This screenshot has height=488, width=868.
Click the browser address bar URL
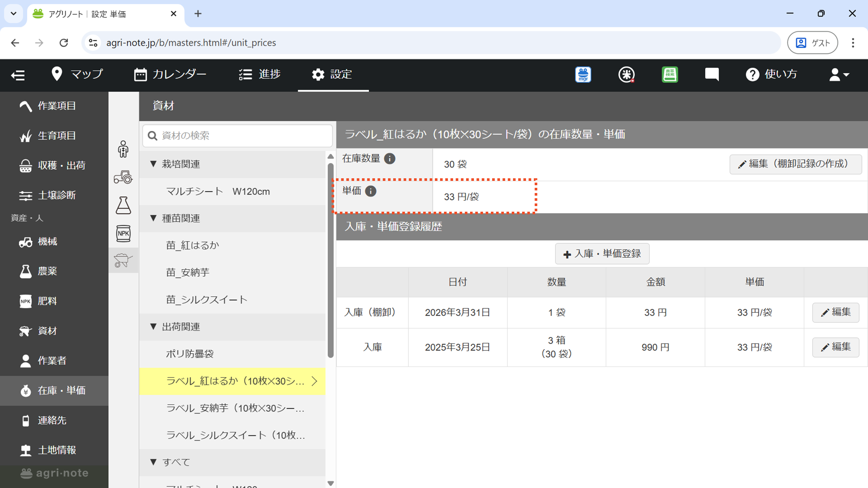pos(191,43)
